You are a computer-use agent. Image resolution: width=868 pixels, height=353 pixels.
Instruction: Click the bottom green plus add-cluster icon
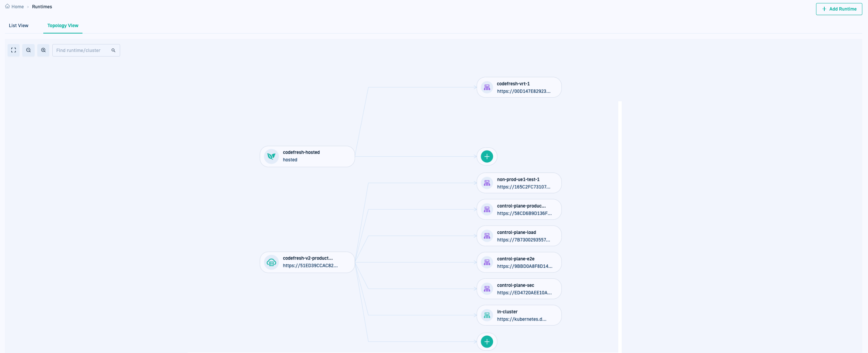[487, 342]
